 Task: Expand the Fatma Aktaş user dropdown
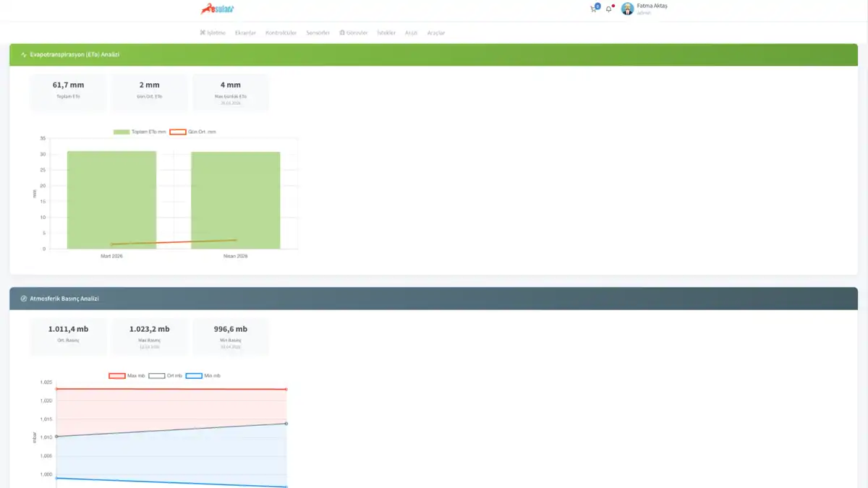click(x=652, y=9)
